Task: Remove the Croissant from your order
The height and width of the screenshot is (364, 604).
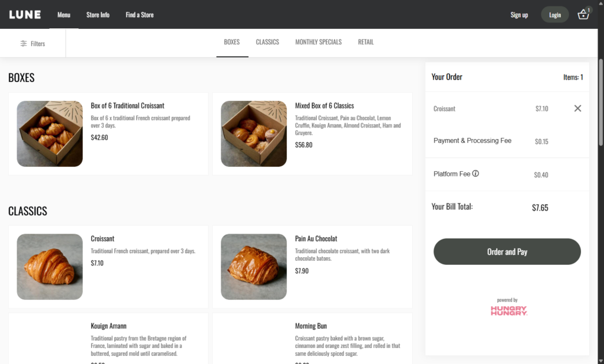Action: coord(577,109)
